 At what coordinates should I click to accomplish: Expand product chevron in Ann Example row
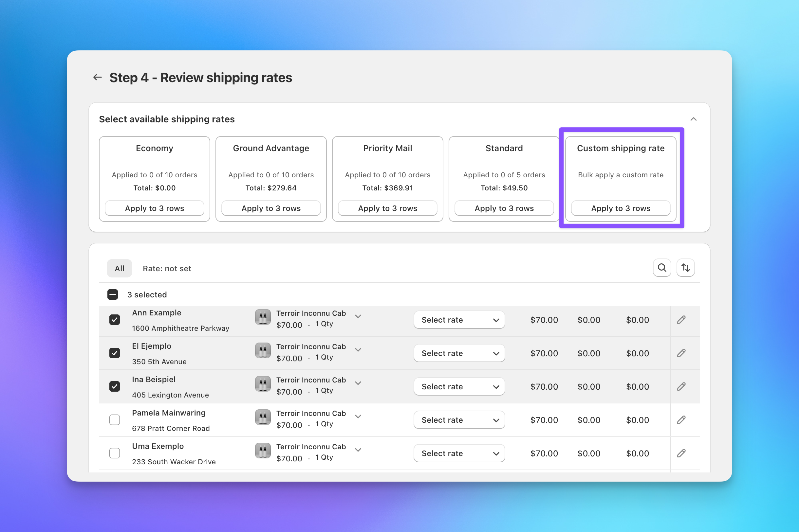tap(358, 316)
